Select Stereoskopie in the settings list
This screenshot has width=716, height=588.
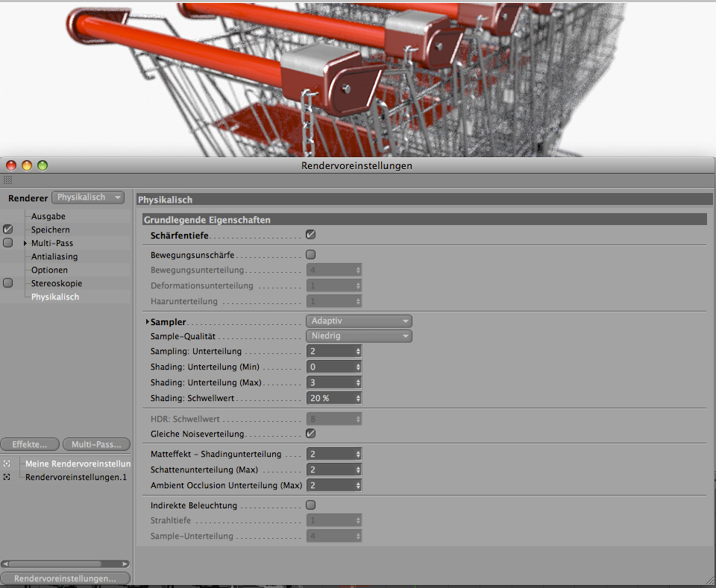[57, 283]
